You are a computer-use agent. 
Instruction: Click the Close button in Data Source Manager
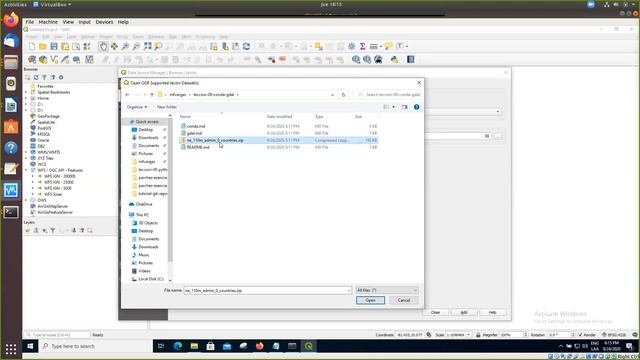tap(436, 312)
